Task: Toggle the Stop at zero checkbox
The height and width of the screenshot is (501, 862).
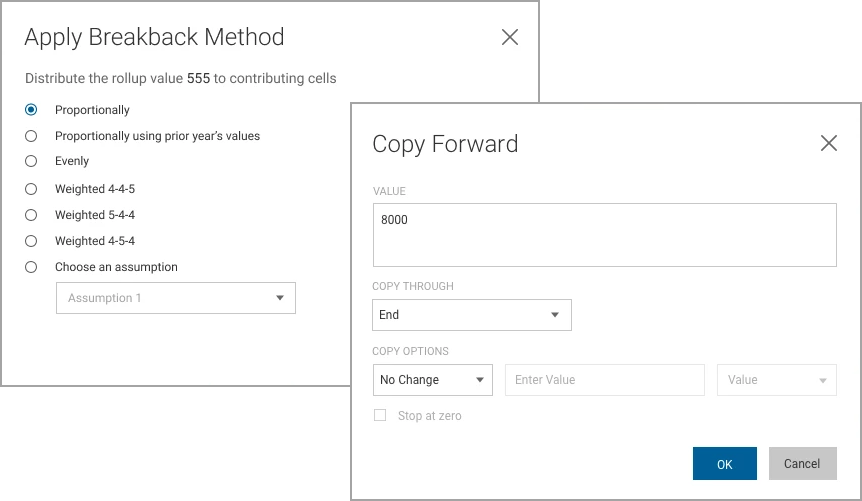Action: click(380, 415)
